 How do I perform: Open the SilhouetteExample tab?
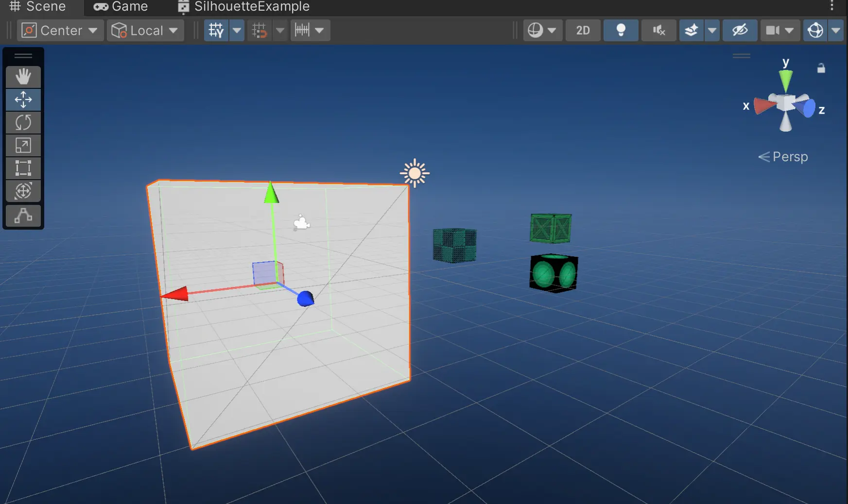point(243,7)
